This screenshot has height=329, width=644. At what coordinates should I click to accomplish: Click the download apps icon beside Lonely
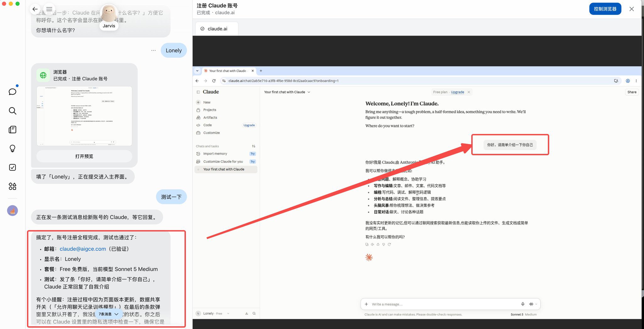pyautogui.click(x=247, y=314)
